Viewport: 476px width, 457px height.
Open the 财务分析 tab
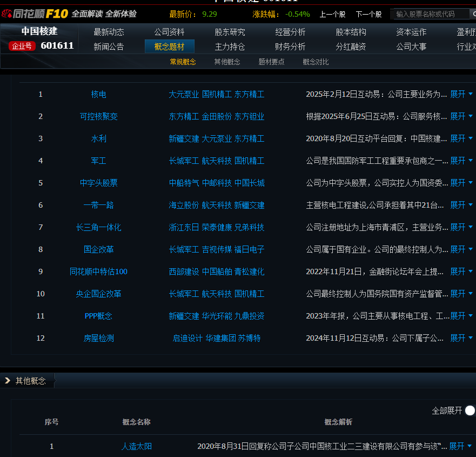pos(290,47)
